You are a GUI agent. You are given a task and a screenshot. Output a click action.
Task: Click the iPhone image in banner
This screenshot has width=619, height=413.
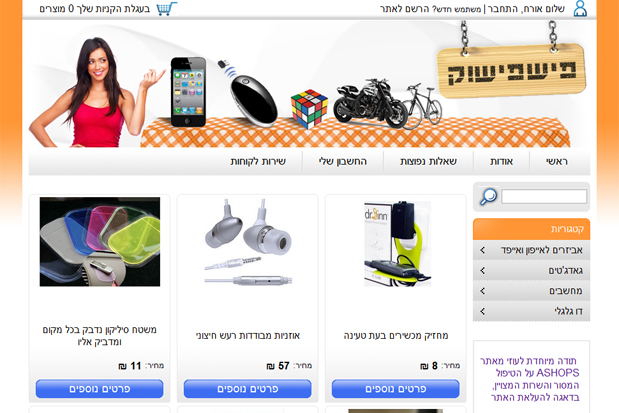tap(189, 92)
